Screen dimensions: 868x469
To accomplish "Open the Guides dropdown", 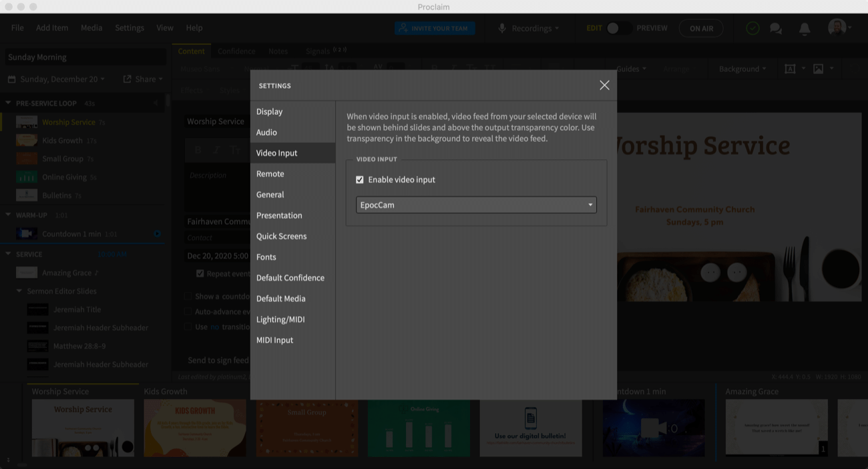I will (x=631, y=69).
